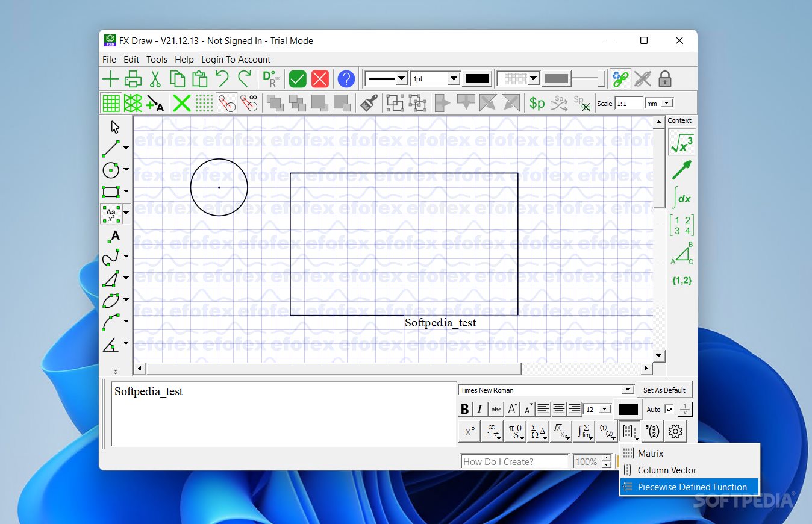Click the matrix 1 2 3 4 context icon
The height and width of the screenshot is (524, 812).
pyautogui.click(x=681, y=225)
